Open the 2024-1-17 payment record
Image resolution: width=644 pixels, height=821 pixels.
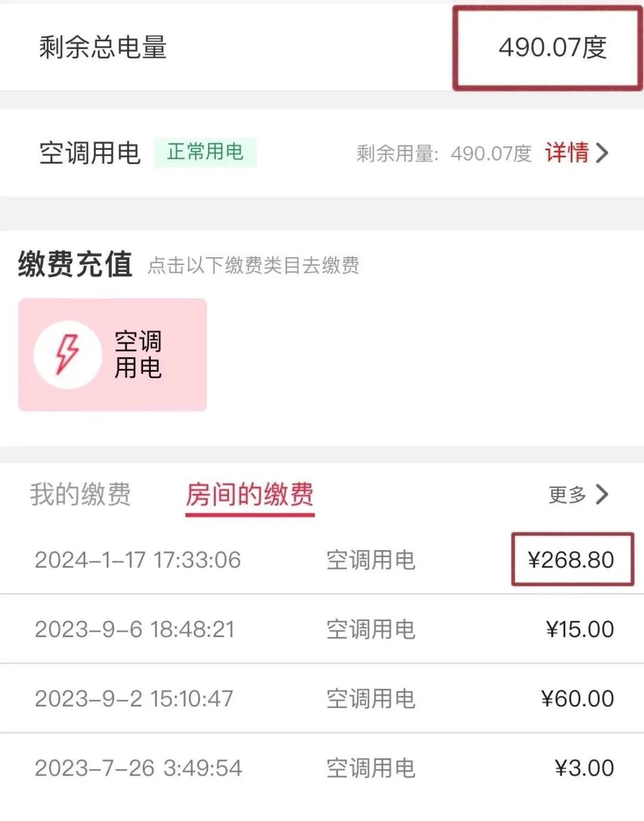click(138, 560)
